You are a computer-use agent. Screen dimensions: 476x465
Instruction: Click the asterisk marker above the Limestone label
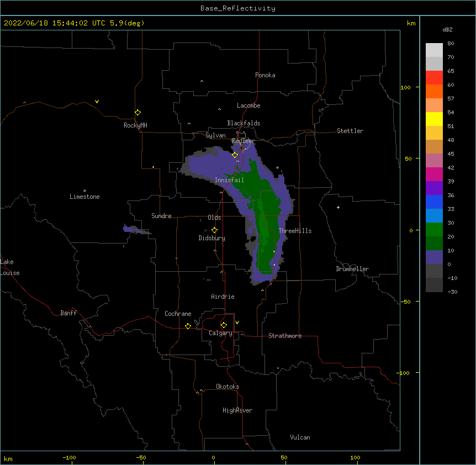click(x=84, y=191)
